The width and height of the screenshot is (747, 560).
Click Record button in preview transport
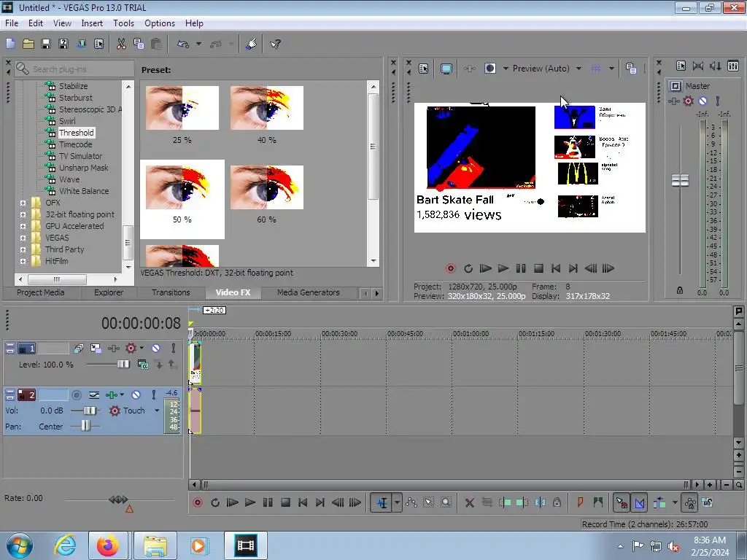pyautogui.click(x=451, y=268)
